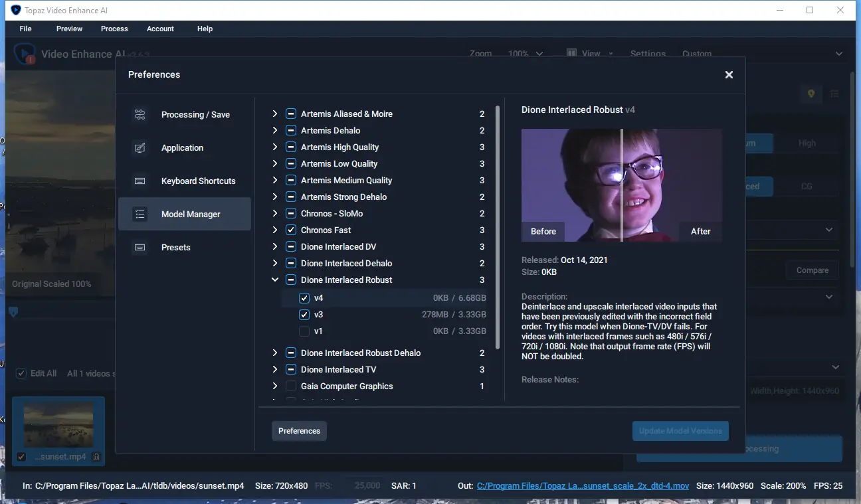Click the Topaz shield icon in title bar
This screenshot has width=861, height=504.
(x=16, y=10)
